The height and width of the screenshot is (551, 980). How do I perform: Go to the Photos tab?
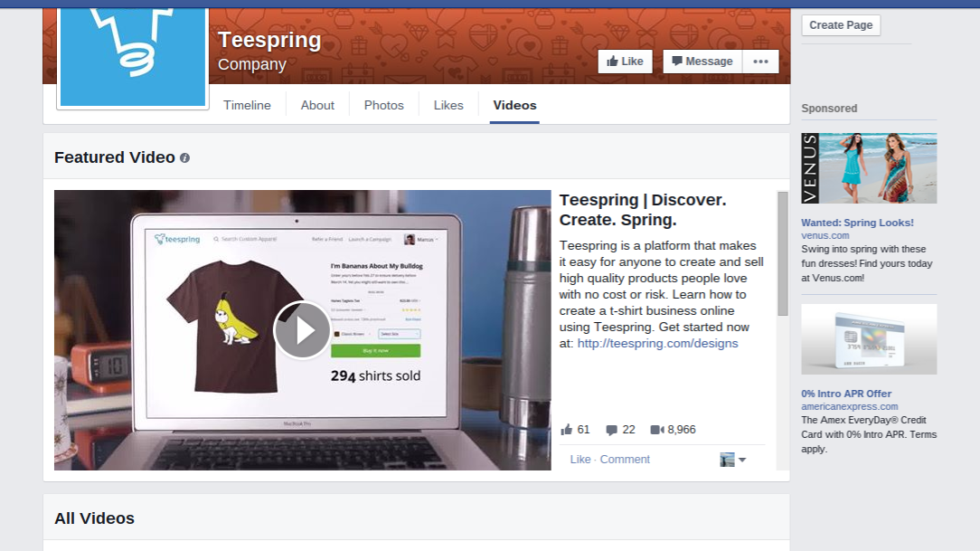pyautogui.click(x=383, y=105)
